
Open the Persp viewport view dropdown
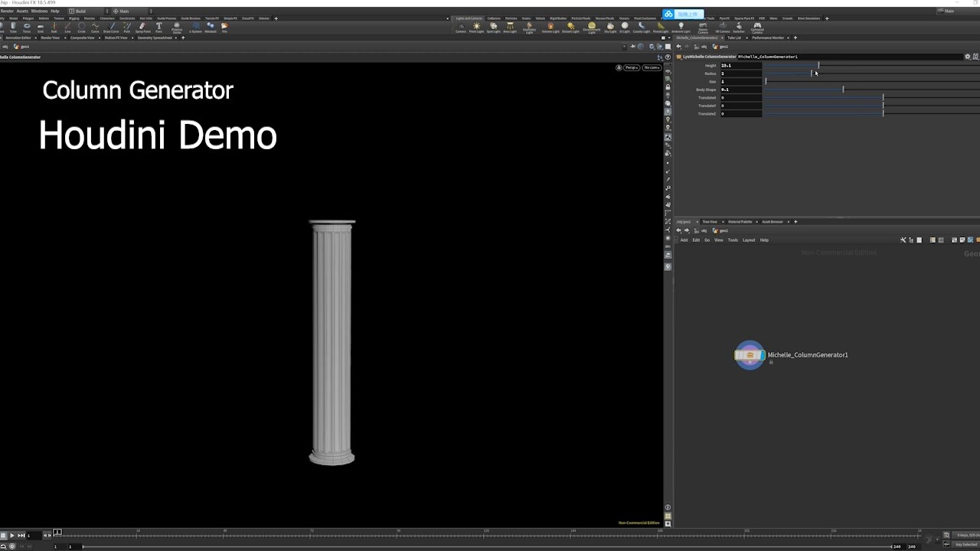point(631,67)
